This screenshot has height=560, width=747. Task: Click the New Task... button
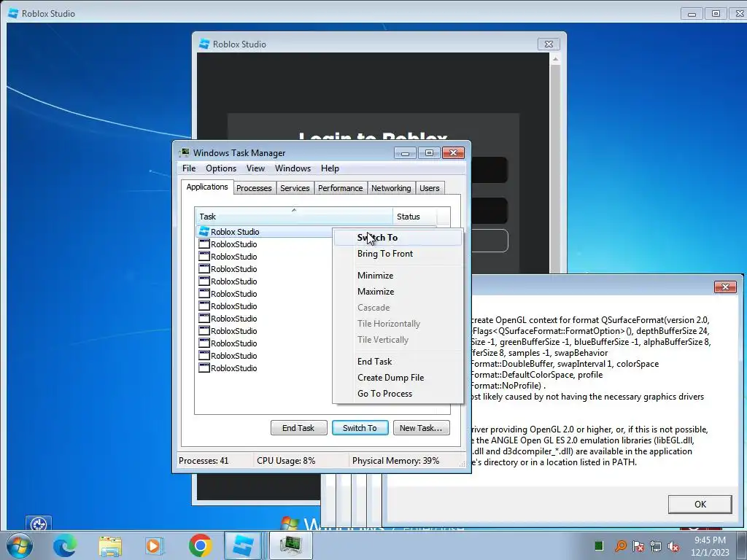pyautogui.click(x=421, y=427)
